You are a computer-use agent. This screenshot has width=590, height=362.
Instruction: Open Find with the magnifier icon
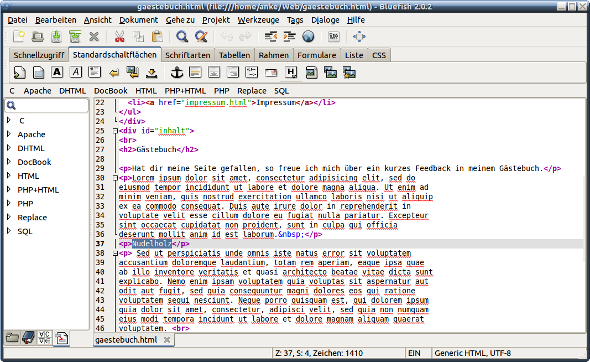(x=182, y=37)
